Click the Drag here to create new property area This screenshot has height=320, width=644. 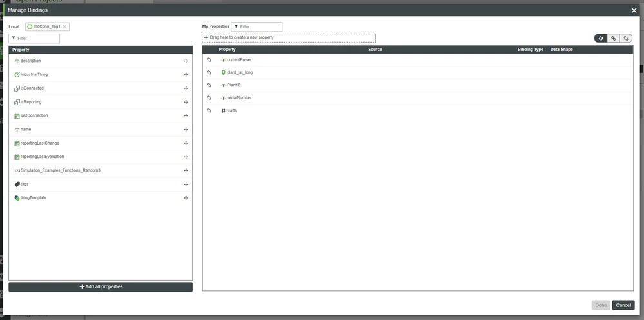(x=289, y=38)
